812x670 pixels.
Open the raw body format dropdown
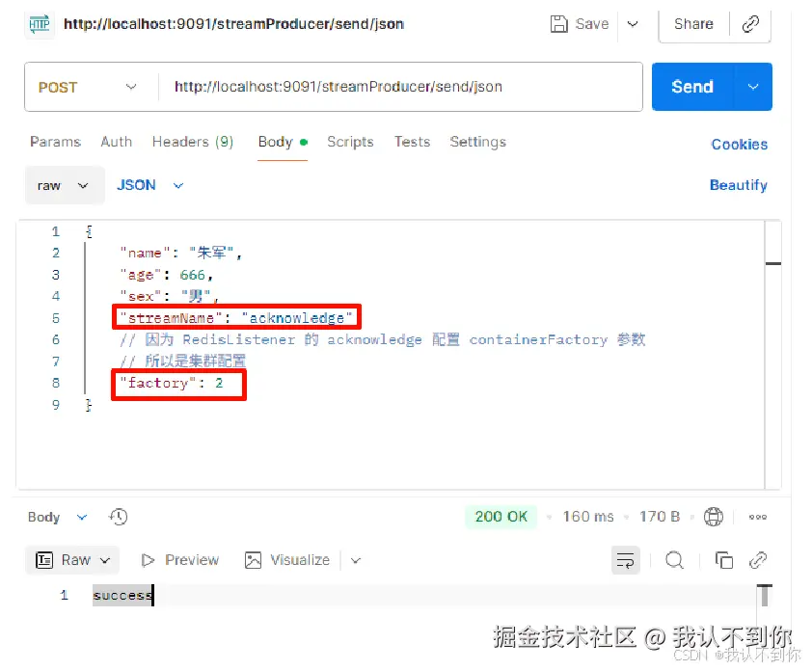pos(64,185)
